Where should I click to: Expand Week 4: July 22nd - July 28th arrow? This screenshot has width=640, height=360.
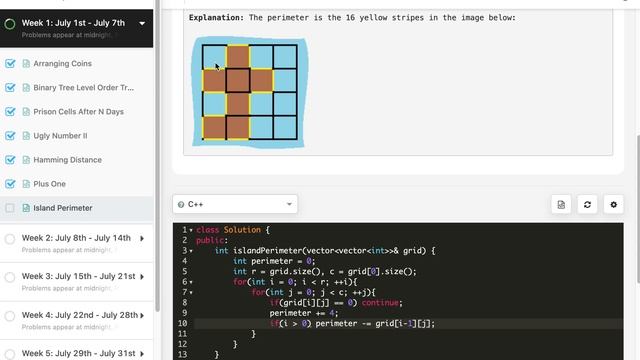142,316
